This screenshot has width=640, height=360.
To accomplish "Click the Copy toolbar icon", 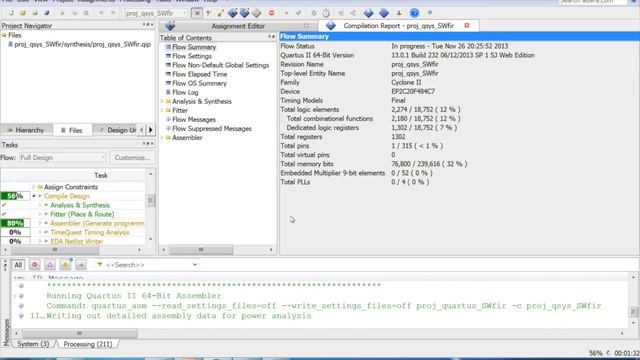I will 74,13.
